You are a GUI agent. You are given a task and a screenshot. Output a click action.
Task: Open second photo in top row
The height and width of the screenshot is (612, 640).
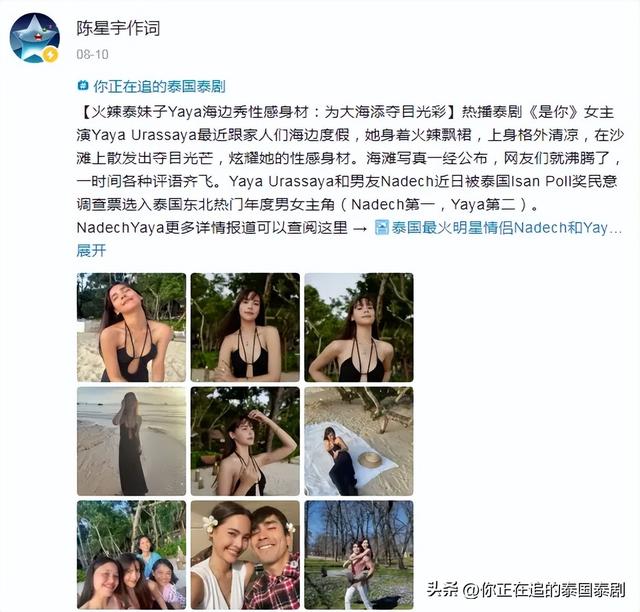245,327
